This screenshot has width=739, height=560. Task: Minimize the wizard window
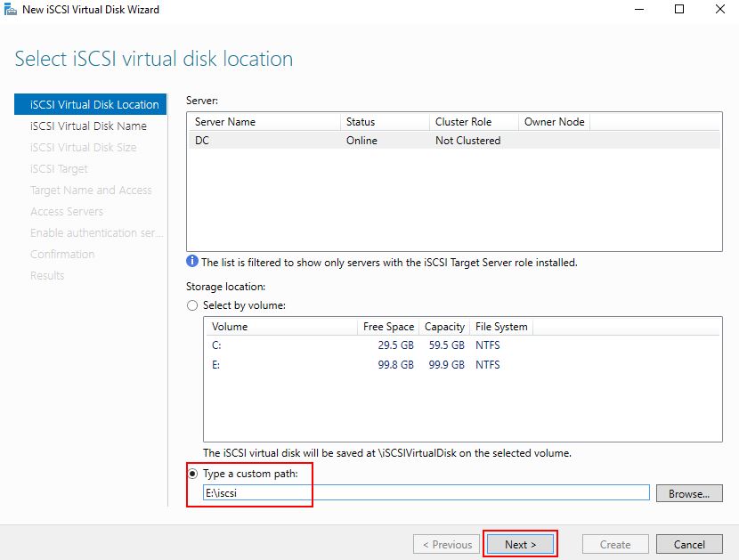pyautogui.click(x=639, y=9)
